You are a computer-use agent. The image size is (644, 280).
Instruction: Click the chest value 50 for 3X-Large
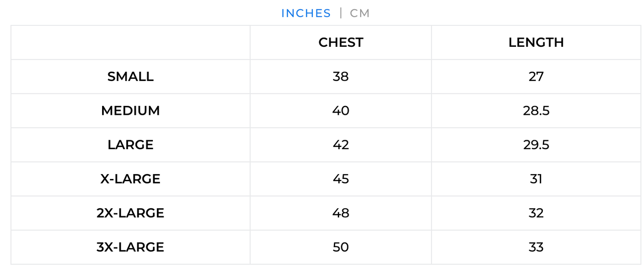tap(340, 247)
